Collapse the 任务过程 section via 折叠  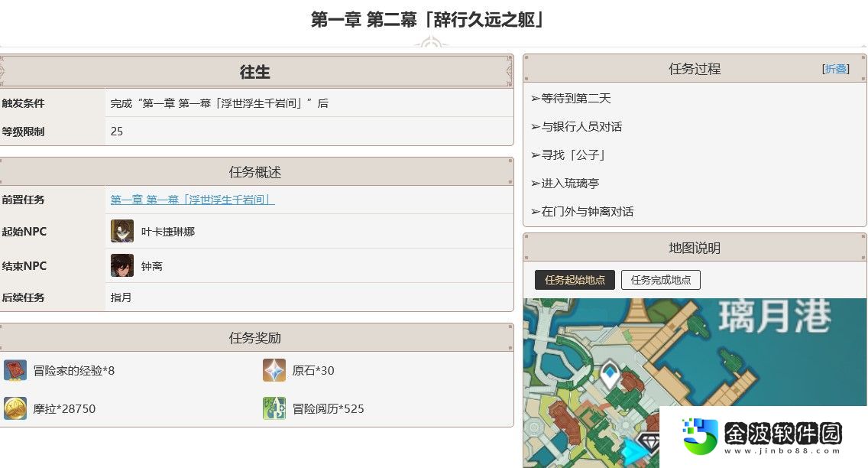coord(836,69)
